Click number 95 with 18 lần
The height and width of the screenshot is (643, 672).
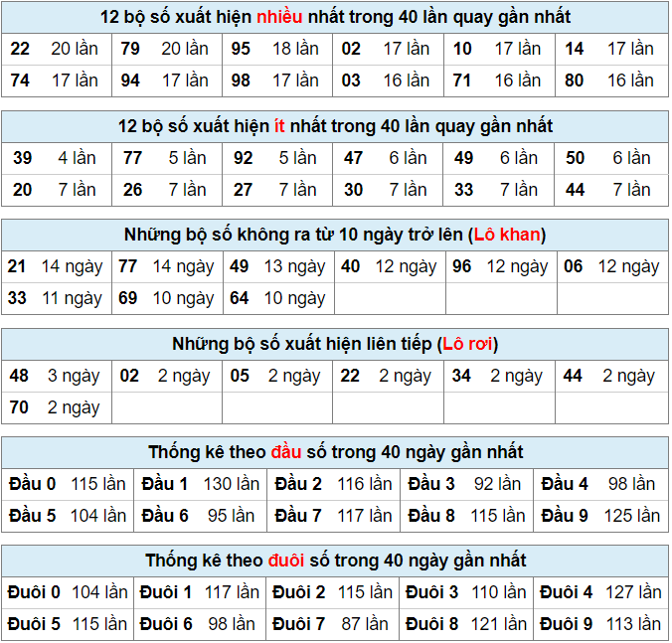tap(277, 49)
